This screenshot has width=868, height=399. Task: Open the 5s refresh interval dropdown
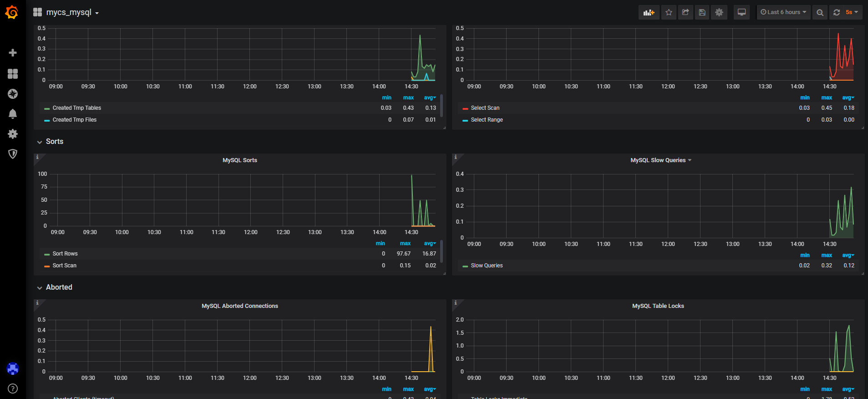852,12
